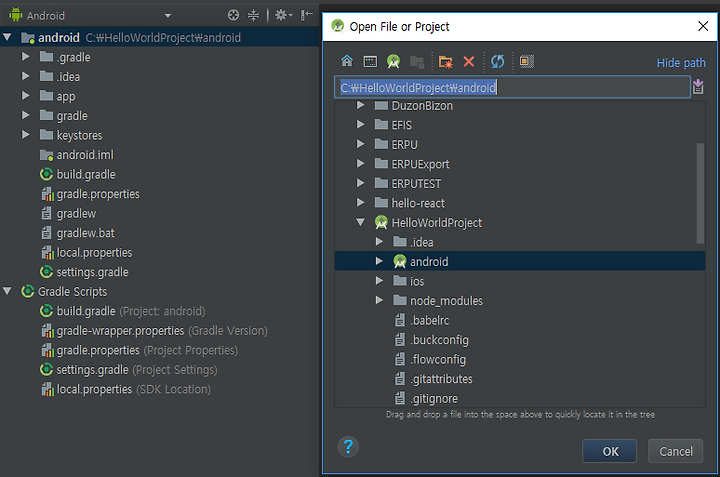Click the build.gradle Gradle icon under android root
Image resolution: width=720 pixels, height=477 pixels.
click(46, 174)
